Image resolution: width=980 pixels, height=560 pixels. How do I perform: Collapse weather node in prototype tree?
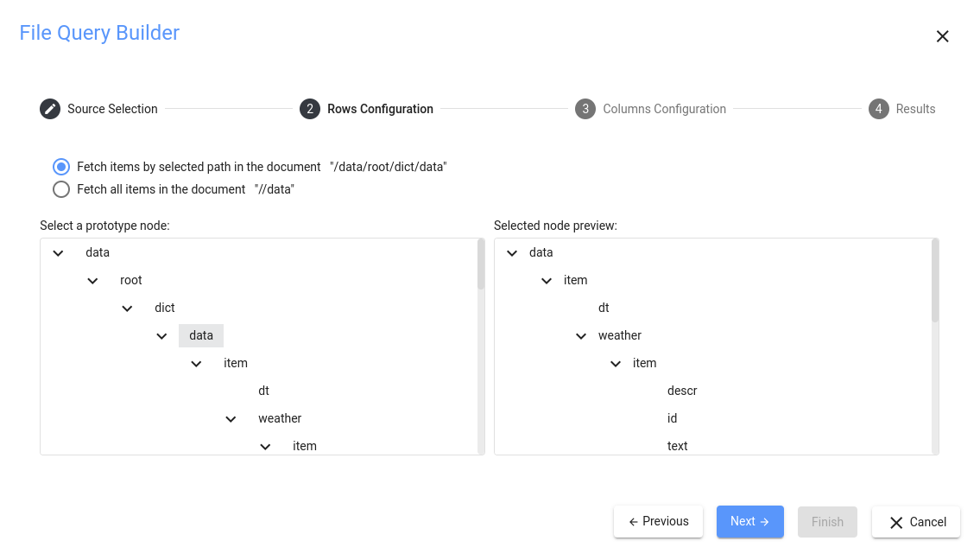(x=231, y=419)
